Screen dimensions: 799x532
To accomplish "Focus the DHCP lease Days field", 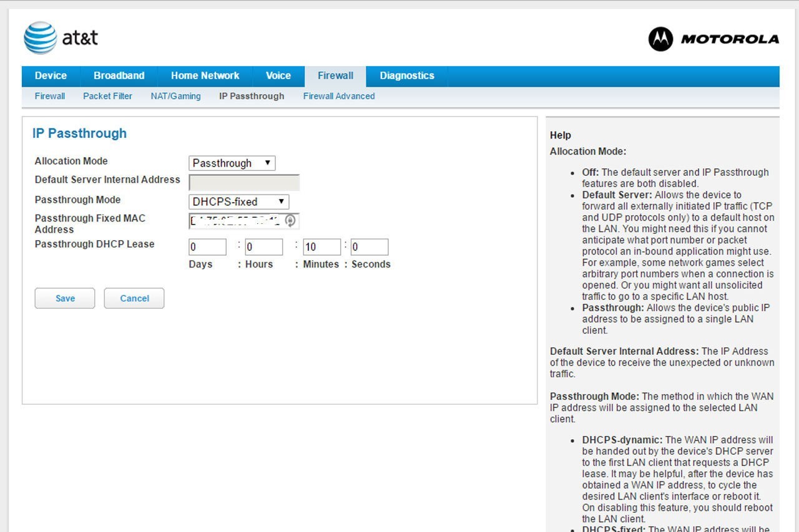I will [x=207, y=247].
